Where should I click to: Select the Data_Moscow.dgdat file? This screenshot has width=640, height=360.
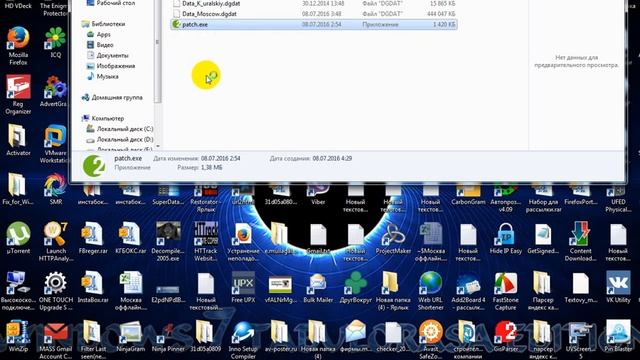pos(313,14)
